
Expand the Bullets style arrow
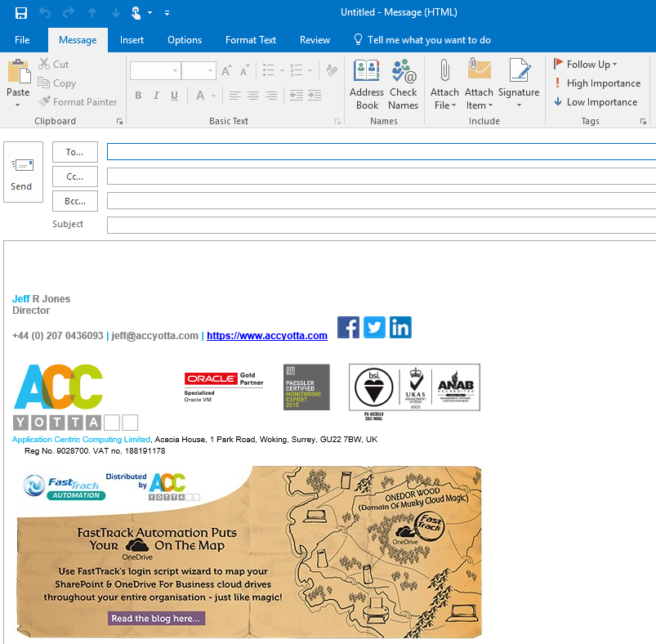[x=282, y=71]
